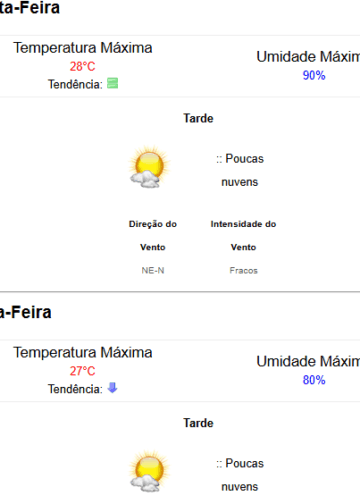
Task: Click the second sun and cloud weather icon
Action: click(x=149, y=471)
